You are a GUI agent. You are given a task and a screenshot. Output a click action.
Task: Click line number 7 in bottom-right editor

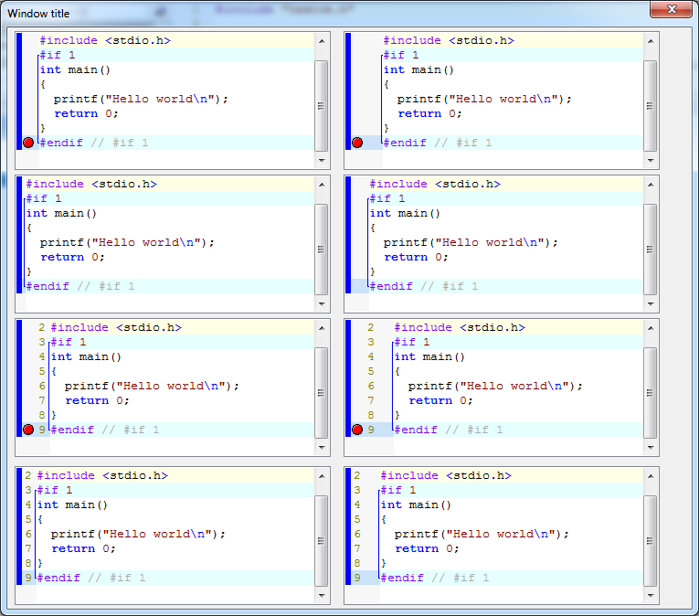click(358, 548)
